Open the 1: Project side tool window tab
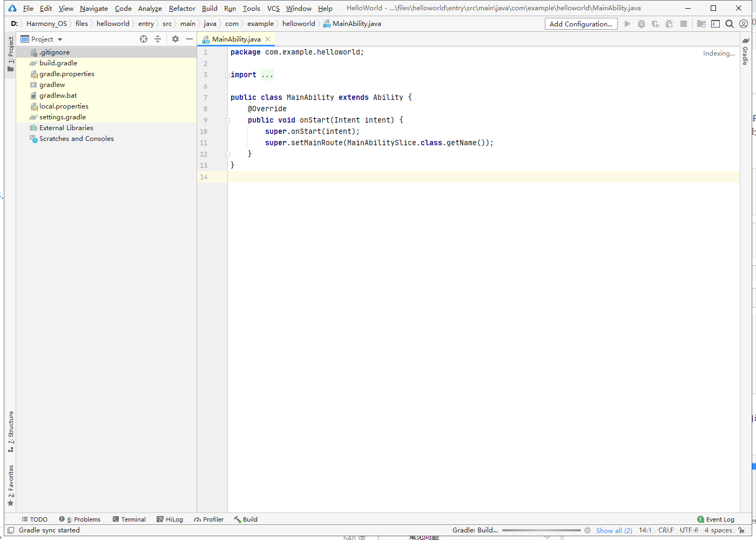The image size is (756, 540). pyautogui.click(x=11, y=54)
